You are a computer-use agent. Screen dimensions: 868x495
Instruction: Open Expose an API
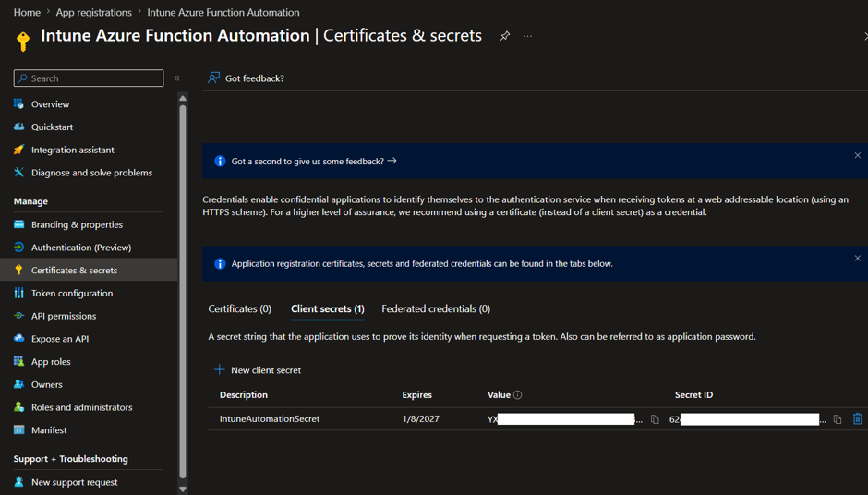point(60,339)
